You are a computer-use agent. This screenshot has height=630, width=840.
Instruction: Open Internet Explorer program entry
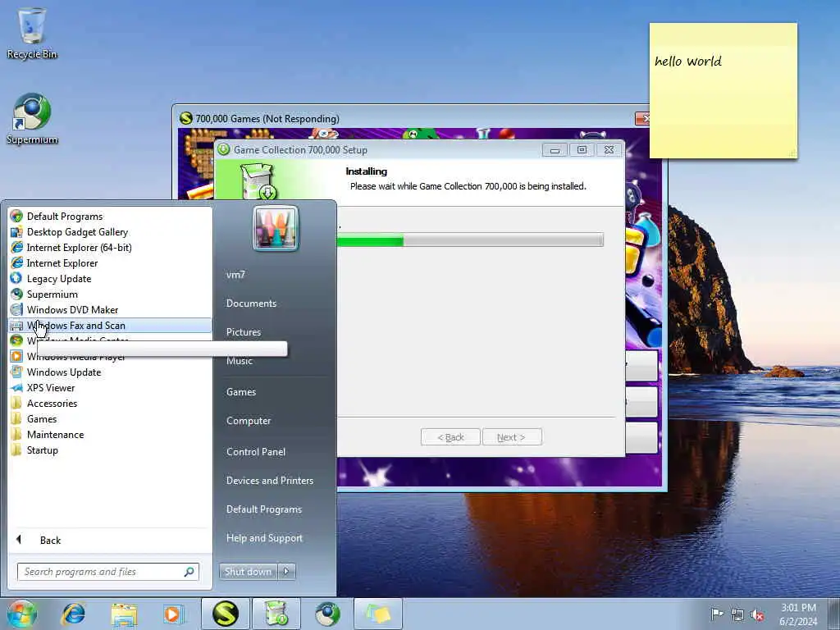[110, 263]
